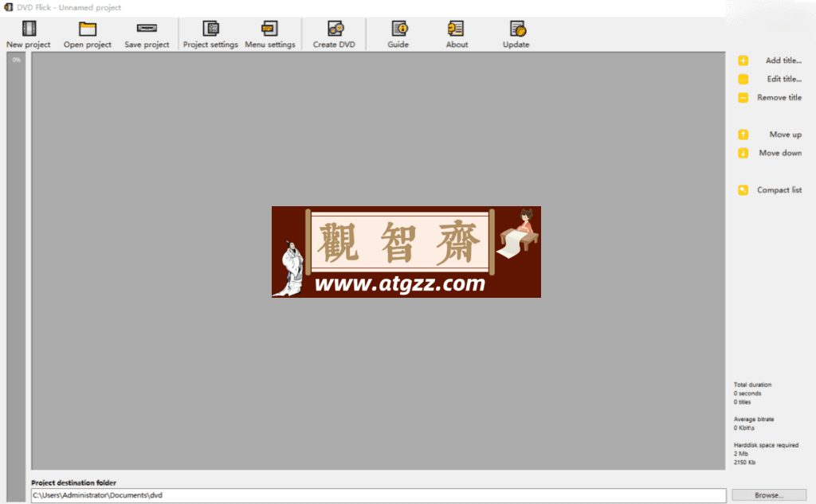Start a New project from the toolbar
The height and width of the screenshot is (504, 816).
tap(29, 34)
